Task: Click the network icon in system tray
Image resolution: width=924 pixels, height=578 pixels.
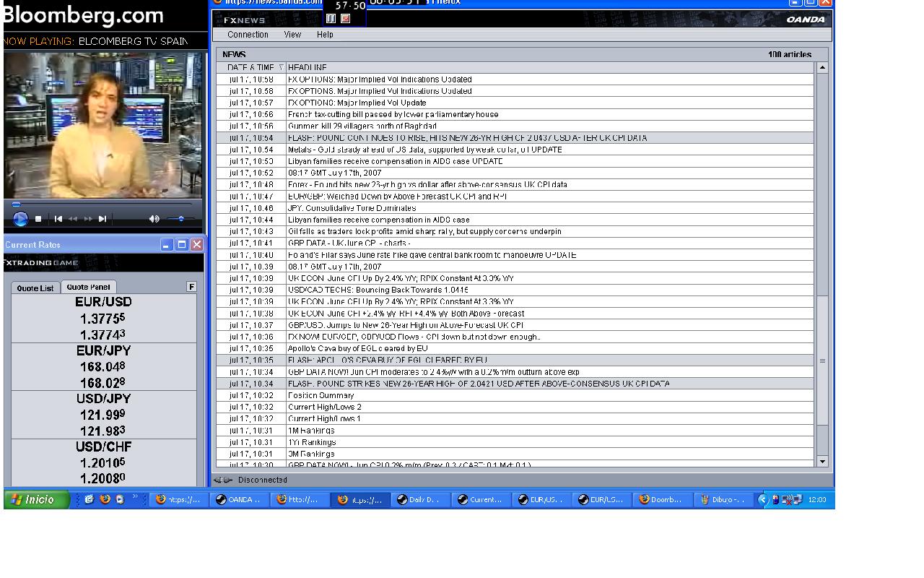Action: click(797, 499)
